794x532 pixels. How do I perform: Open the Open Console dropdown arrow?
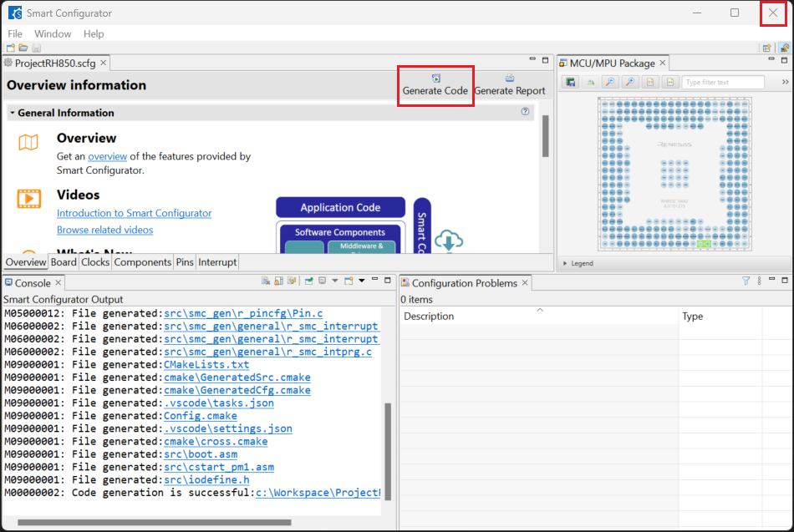(x=362, y=281)
